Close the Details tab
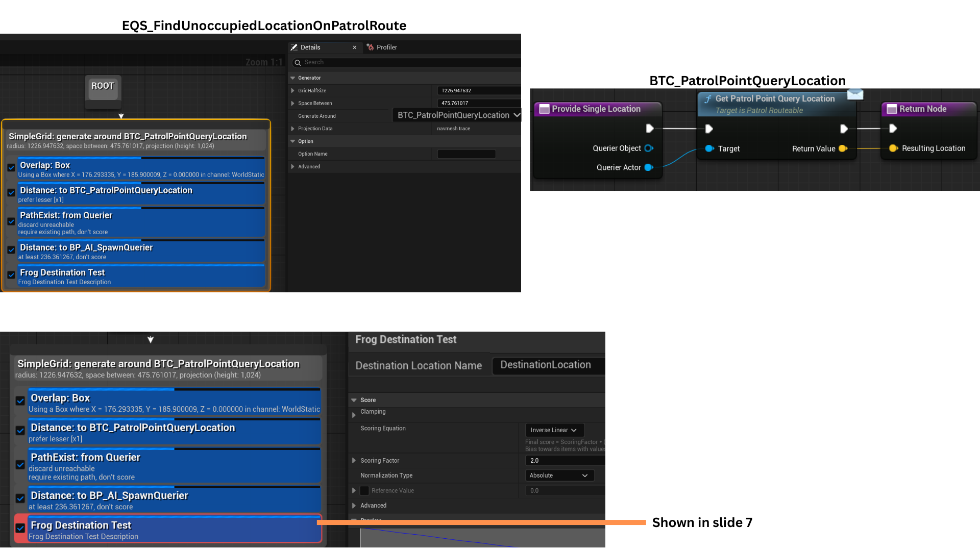 pyautogui.click(x=355, y=47)
